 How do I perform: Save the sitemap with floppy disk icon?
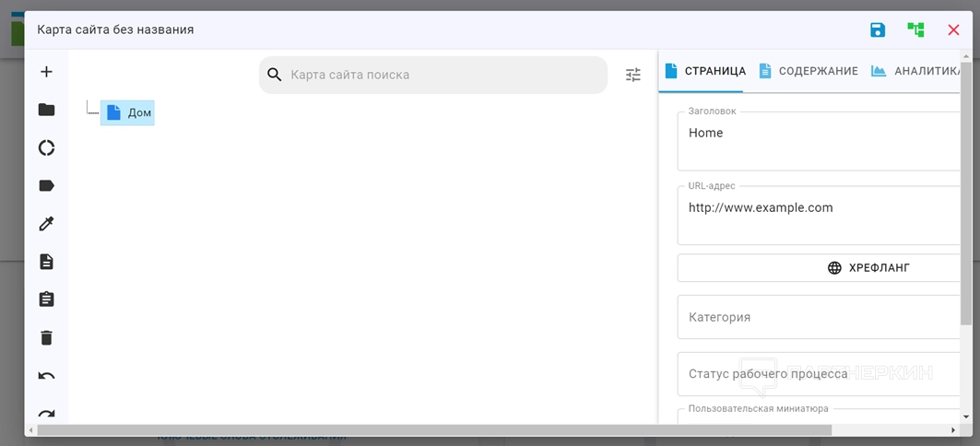(878, 29)
